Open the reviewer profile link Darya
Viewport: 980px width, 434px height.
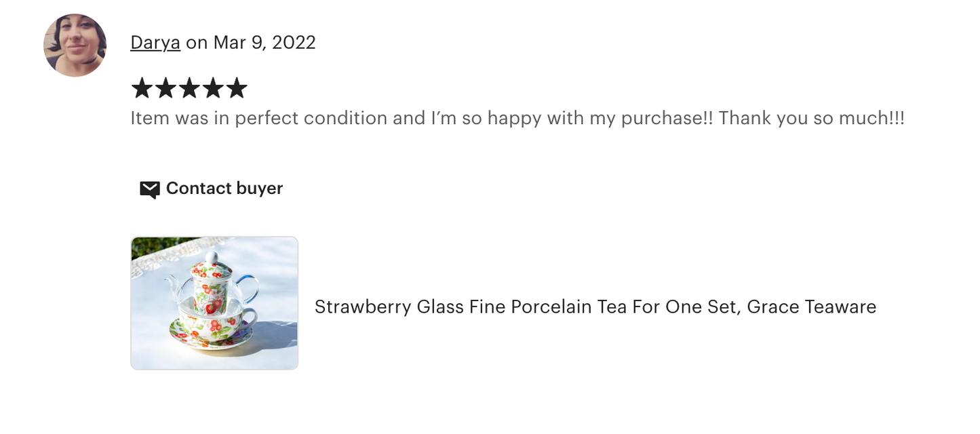pos(155,43)
